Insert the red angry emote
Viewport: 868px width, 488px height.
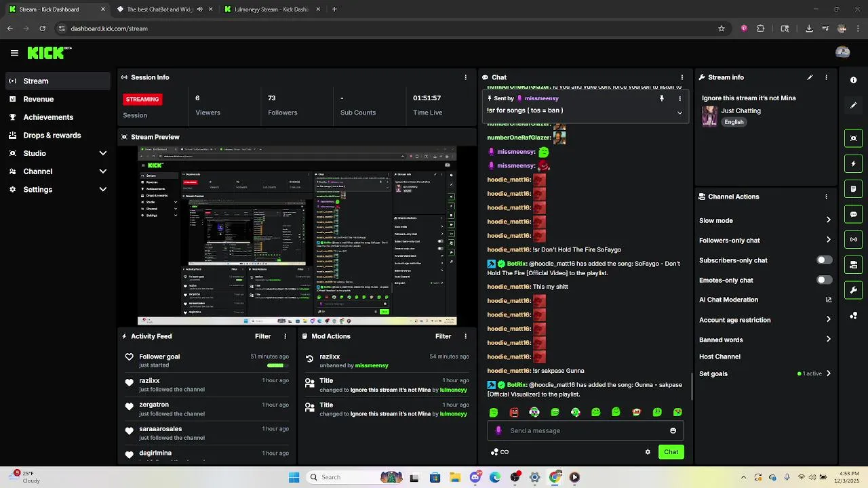pos(514,412)
